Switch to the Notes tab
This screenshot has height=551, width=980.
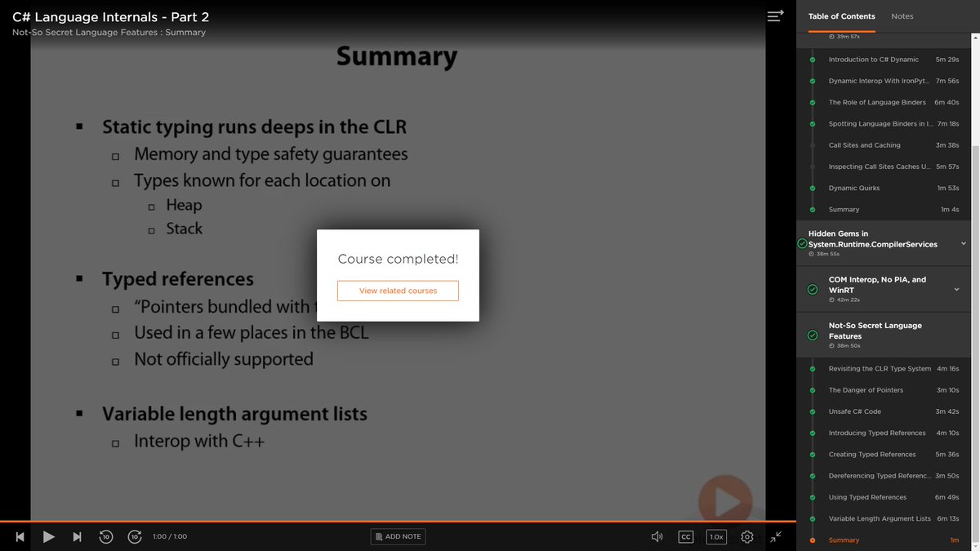[902, 16]
